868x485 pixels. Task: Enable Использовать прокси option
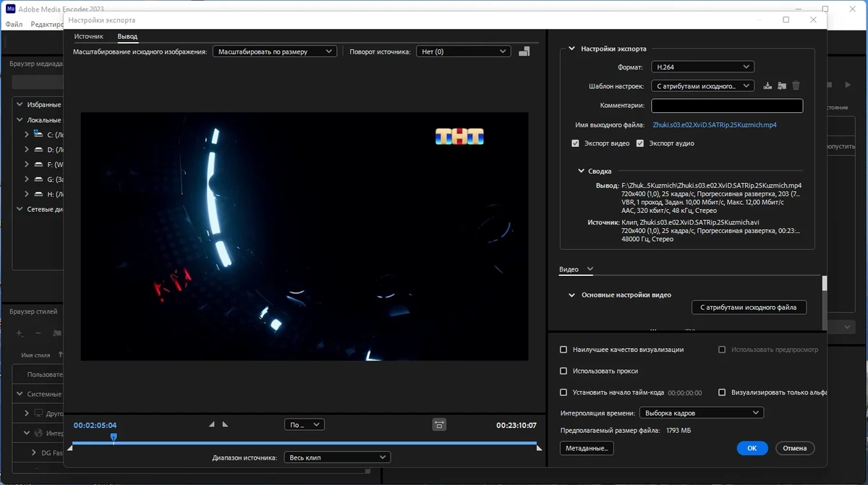click(x=563, y=371)
